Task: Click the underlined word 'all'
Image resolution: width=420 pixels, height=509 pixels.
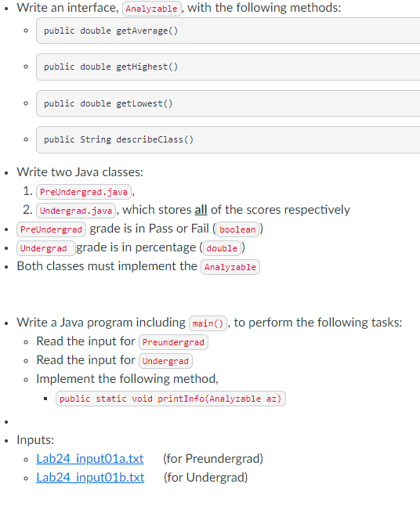Action: click(201, 210)
